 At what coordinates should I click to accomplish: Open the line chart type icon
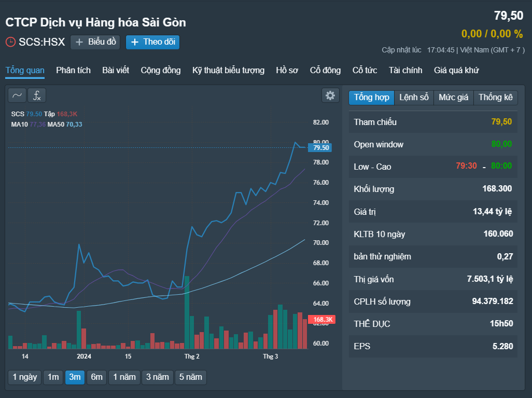pos(17,95)
